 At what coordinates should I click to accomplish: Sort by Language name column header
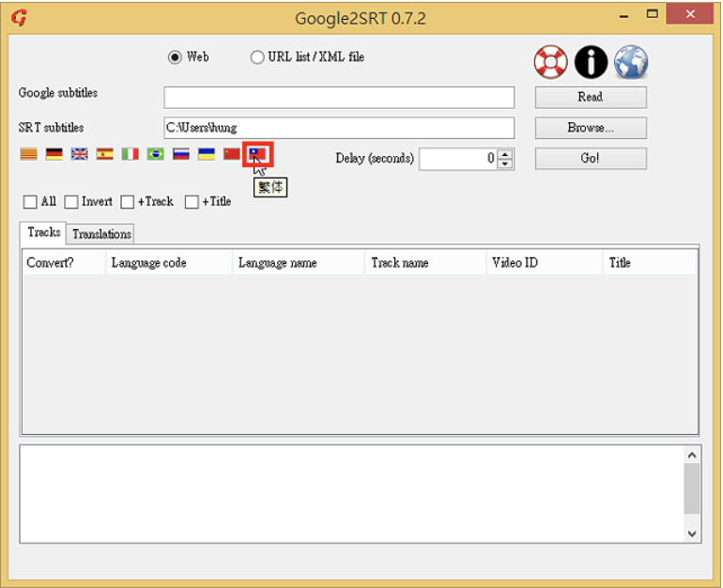[299, 263]
